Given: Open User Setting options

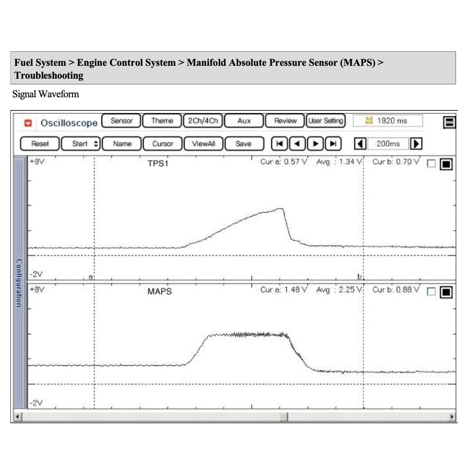Looking at the screenshot, I should pos(325,121).
